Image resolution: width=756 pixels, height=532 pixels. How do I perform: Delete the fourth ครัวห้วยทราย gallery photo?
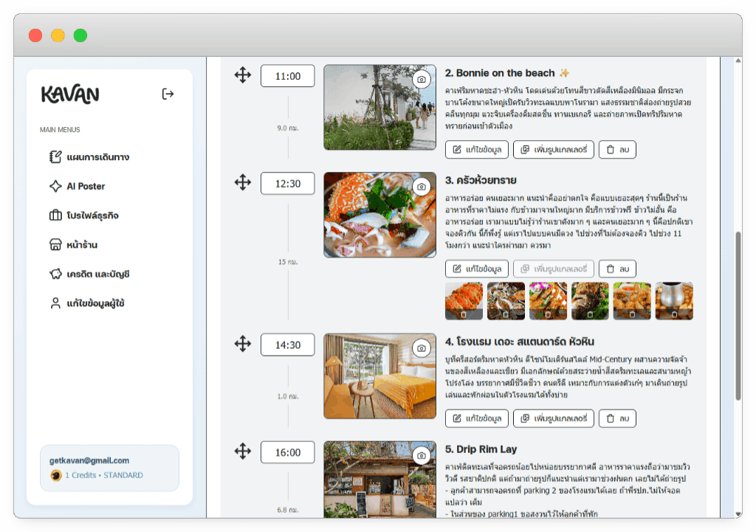(x=590, y=314)
